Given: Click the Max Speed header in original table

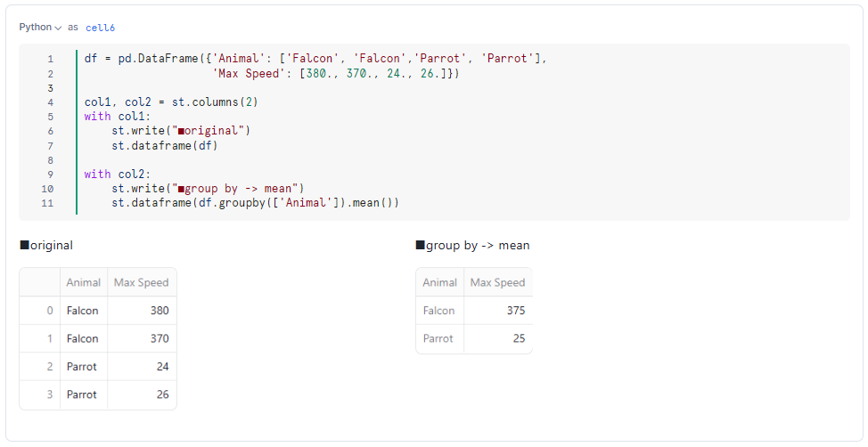Looking at the screenshot, I should 142,282.
